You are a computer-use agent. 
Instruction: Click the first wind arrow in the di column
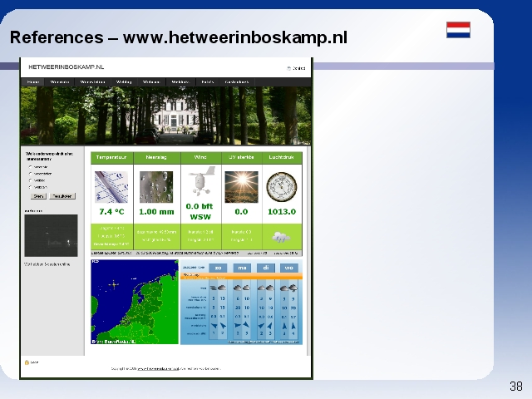click(x=261, y=326)
